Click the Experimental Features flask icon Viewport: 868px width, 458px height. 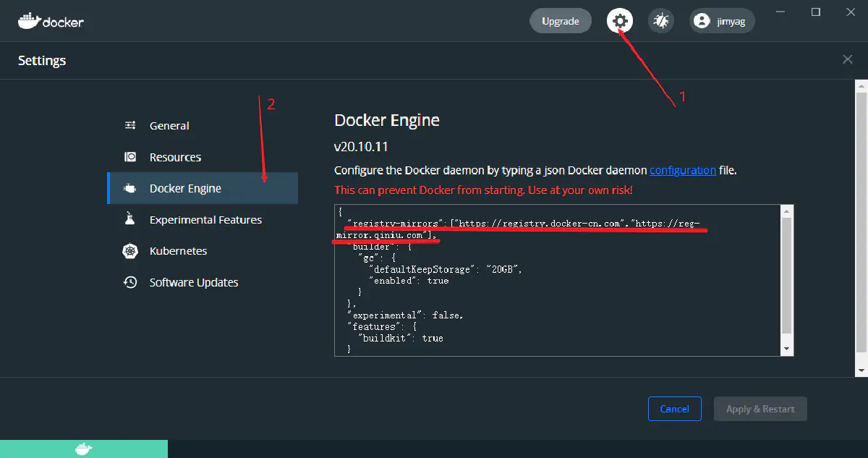(130, 219)
